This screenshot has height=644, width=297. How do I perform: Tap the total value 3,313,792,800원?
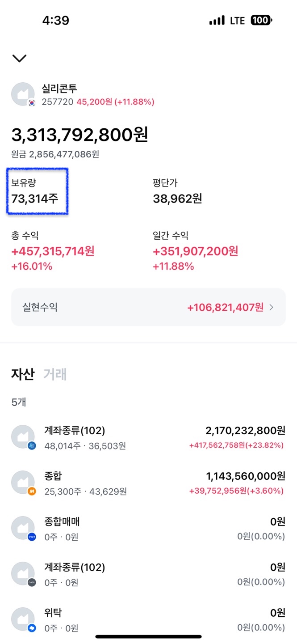tap(79, 134)
